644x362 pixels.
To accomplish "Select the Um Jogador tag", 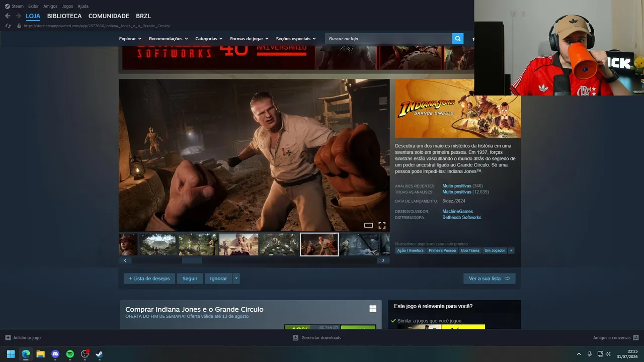I will coord(495,250).
